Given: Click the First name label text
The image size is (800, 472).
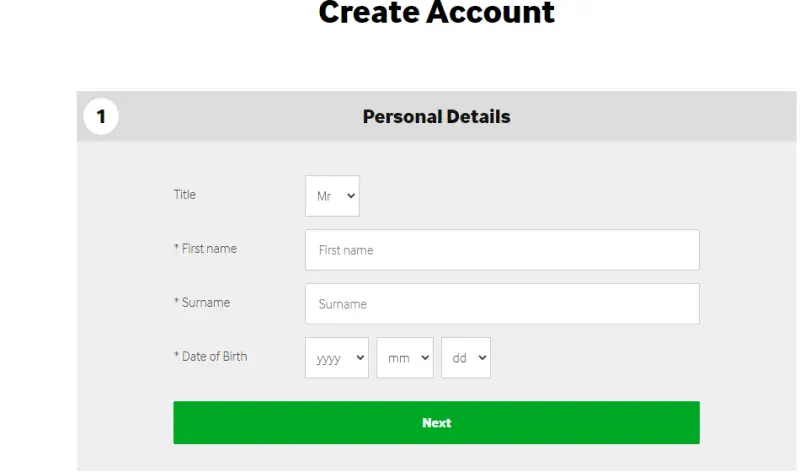Looking at the screenshot, I should 209,249.
